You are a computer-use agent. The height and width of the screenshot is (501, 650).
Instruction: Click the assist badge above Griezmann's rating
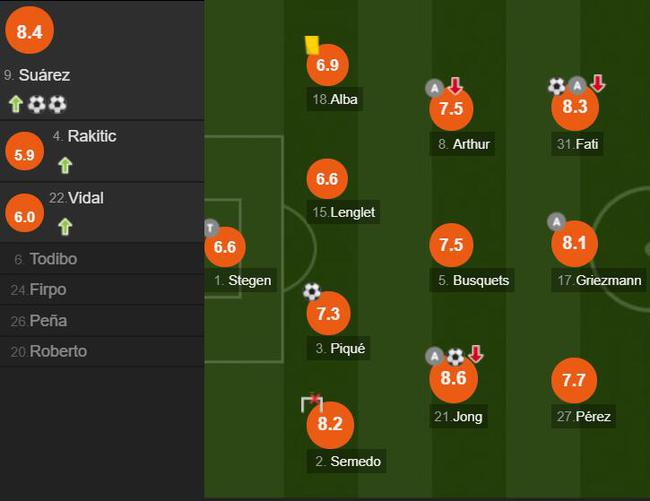557,221
